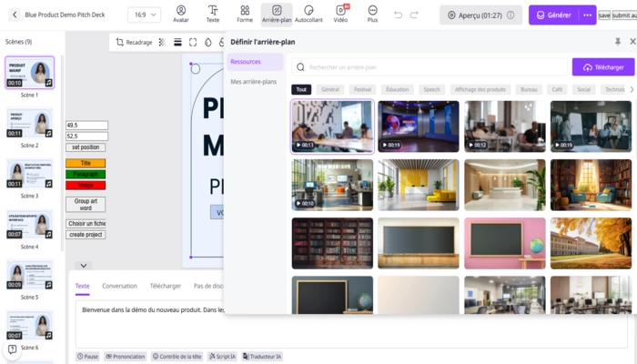Open the Traducteur IA tool
Viewport: 637px width, 364px height.
262,357
